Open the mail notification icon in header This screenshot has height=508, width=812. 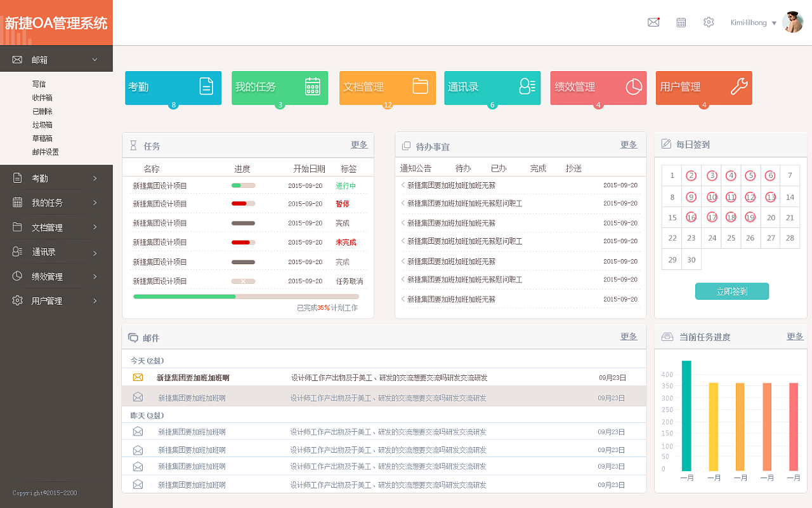coord(653,22)
